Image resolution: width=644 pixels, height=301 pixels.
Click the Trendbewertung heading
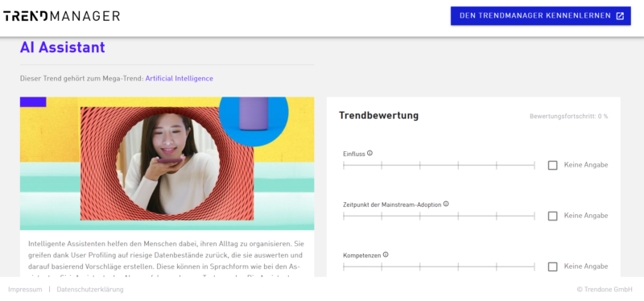tap(378, 116)
